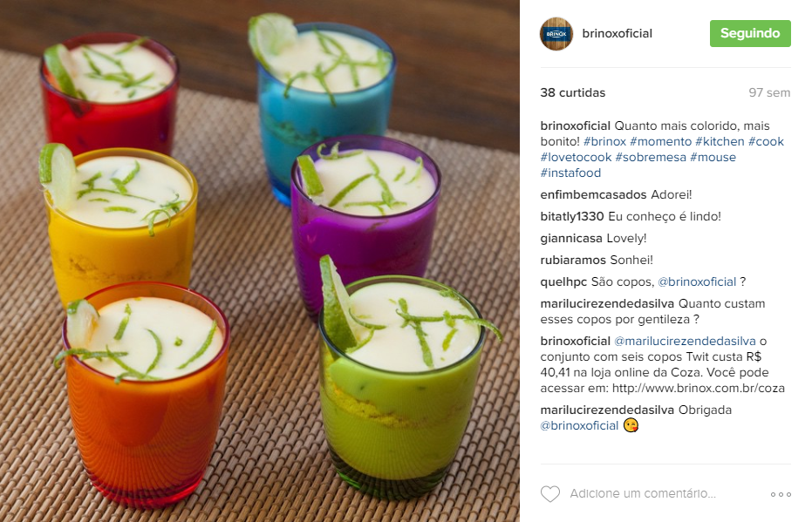This screenshot has height=522, width=812.
Task: Toggle the Seguindo follow button
Action: (x=750, y=34)
